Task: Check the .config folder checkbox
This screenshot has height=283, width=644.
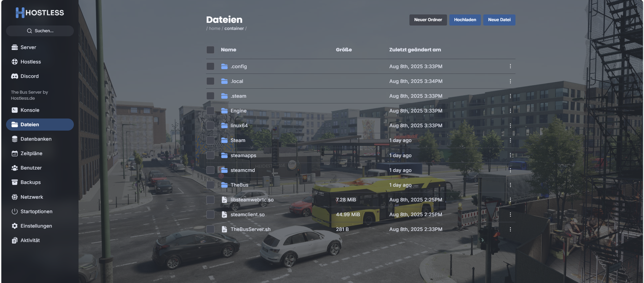Action: coord(210,66)
